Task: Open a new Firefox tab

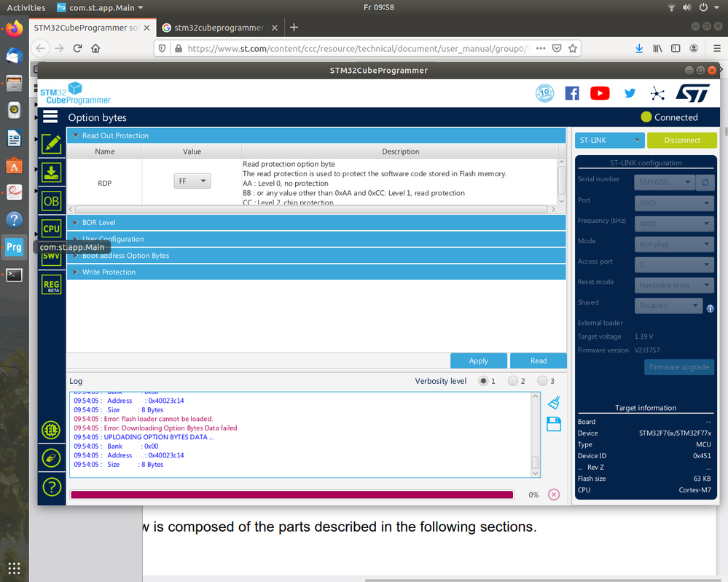Action: [294, 28]
